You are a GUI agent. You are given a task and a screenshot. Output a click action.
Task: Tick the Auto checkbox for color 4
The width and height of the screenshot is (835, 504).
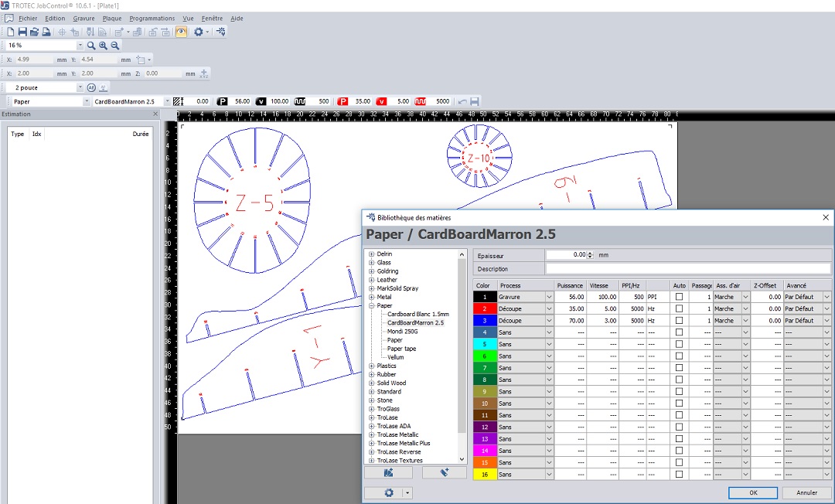click(679, 332)
